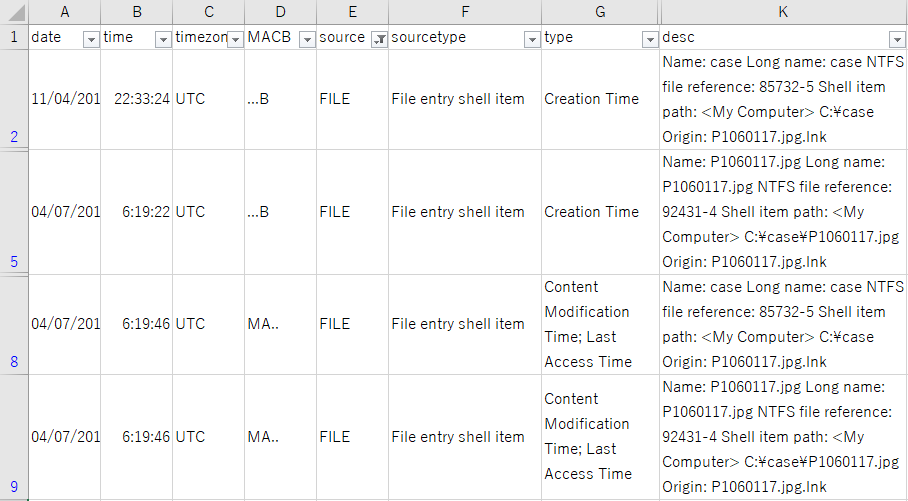Click the FILE source cell in row 8

352,324
